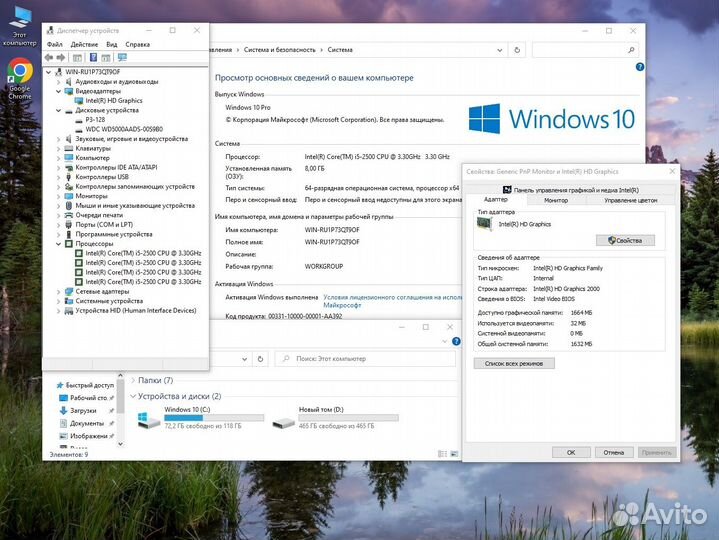Click the Видеоадаптеры display icon in device tree
Image resolution: width=719 pixels, height=540 pixels.
(69, 91)
